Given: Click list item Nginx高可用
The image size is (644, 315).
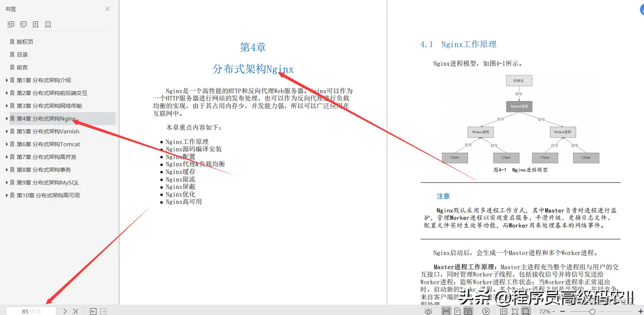Looking at the screenshot, I should pos(184,202).
